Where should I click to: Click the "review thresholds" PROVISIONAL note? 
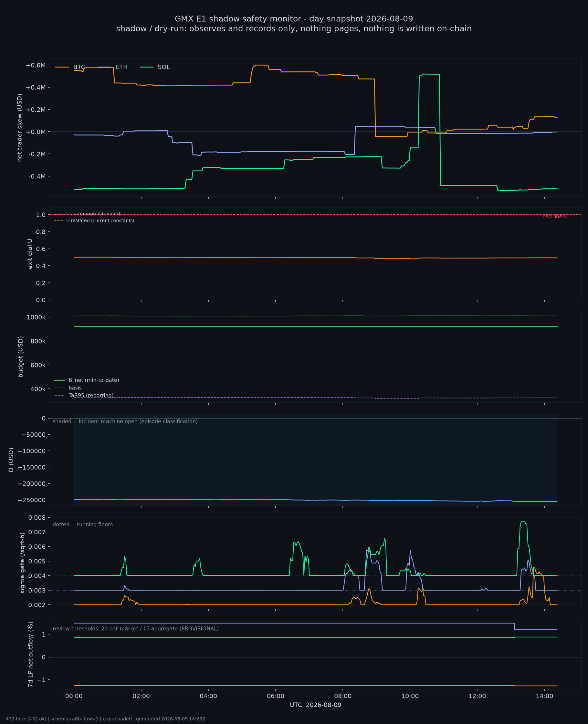pyautogui.click(x=135, y=629)
